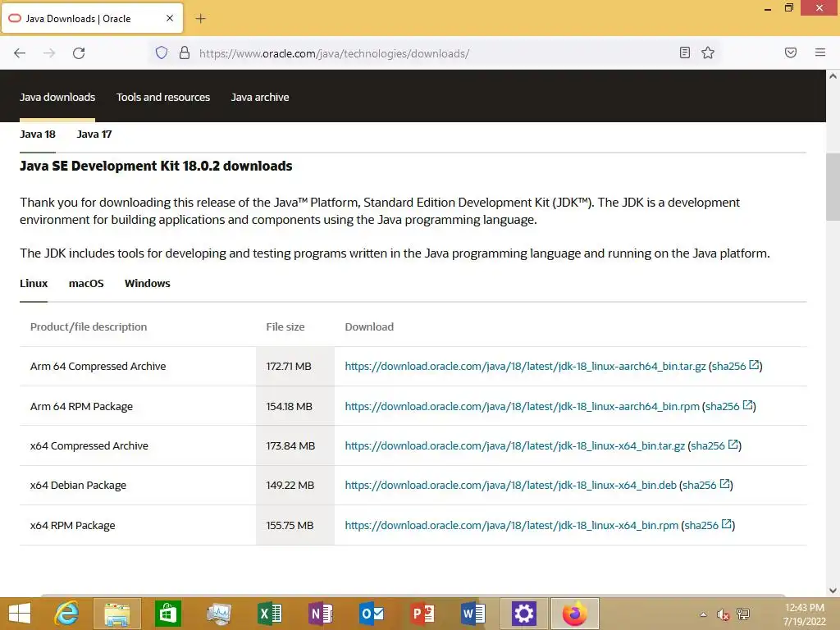Screen dimensions: 840x630
Task: Download the linux-x64_bin.tar.gz file
Action: click(514, 445)
